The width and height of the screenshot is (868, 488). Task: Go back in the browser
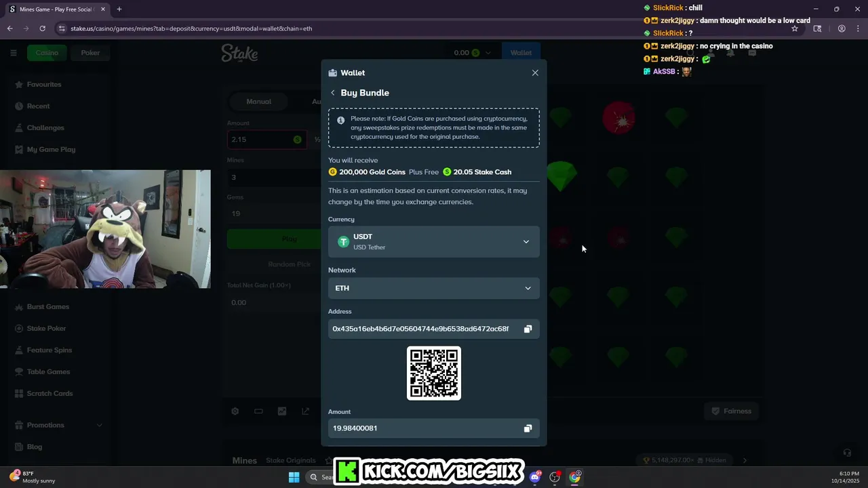(9, 28)
